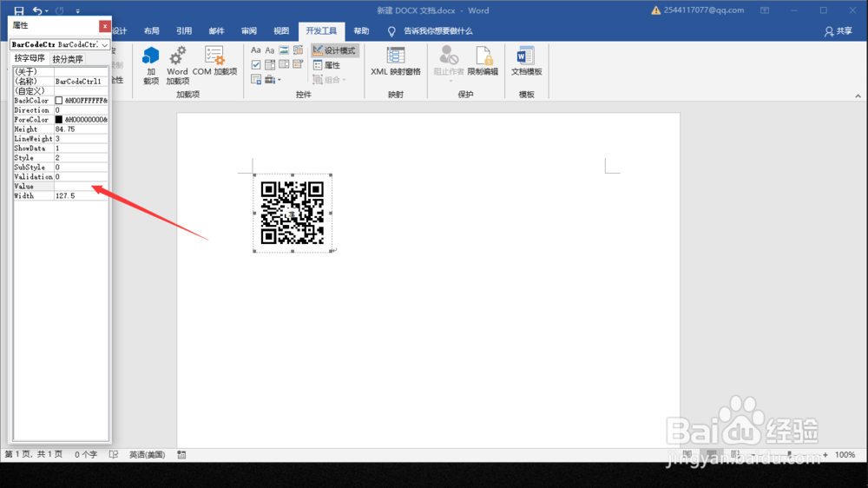Insert Picture content control icon

[284, 50]
